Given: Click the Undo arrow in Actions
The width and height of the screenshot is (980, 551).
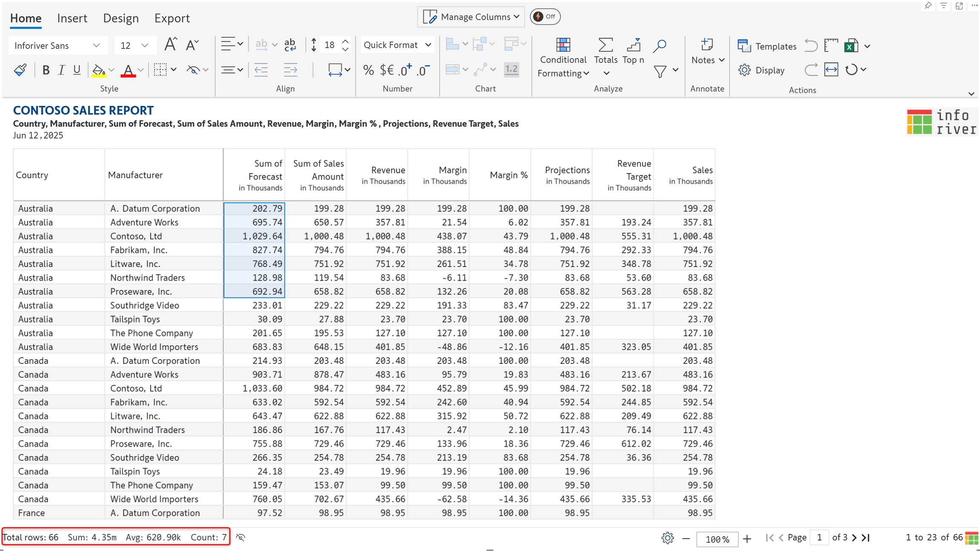Looking at the screenshot, I should (811, 45).
